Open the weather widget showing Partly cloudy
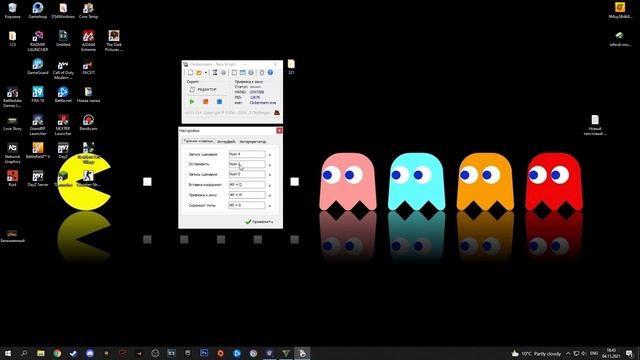This screenshot has width=640, height=360. pyautogui.click(x=536, y=353)
